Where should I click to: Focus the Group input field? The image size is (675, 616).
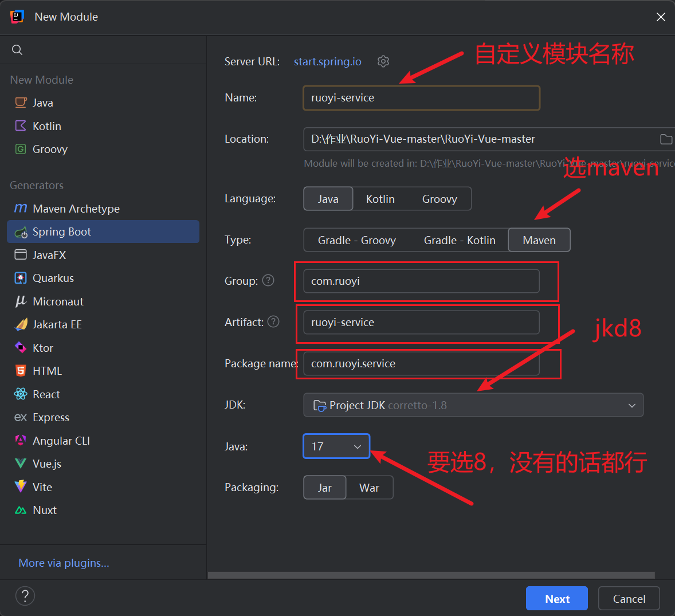421,281
